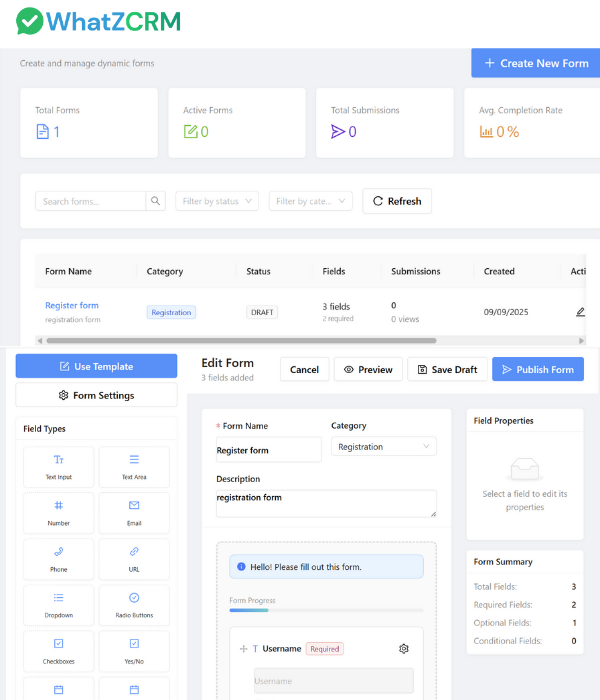
Task: Open the Filter by status dropdown
Action: click(x=217, y=201)
